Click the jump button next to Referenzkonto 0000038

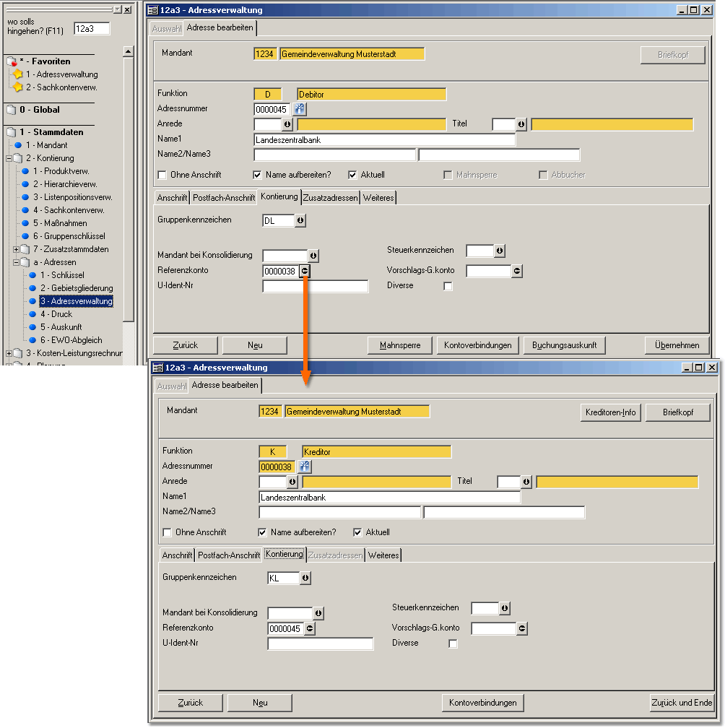pos(305,271)
